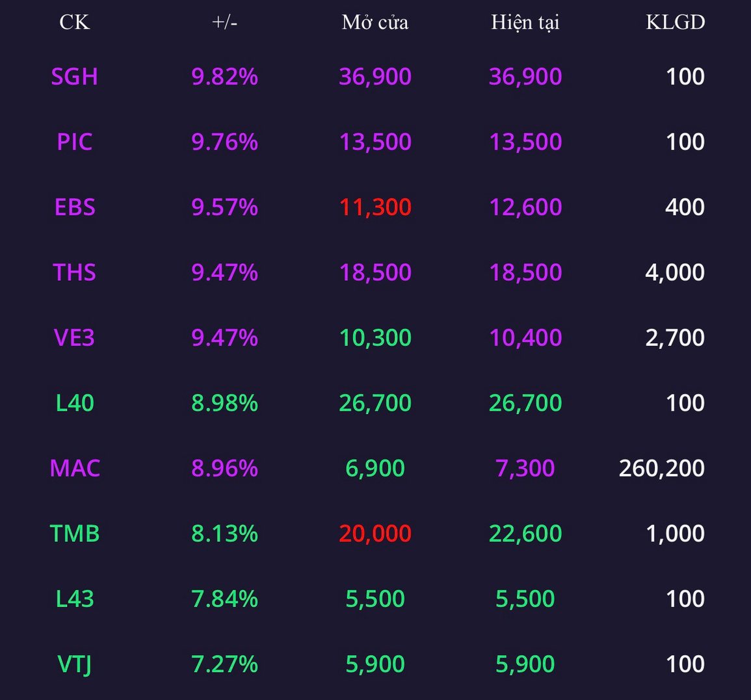Select EBS red opening price 11,300
Image resolution: width=751 pixels, height=700 pixels.
coord(375,207)
